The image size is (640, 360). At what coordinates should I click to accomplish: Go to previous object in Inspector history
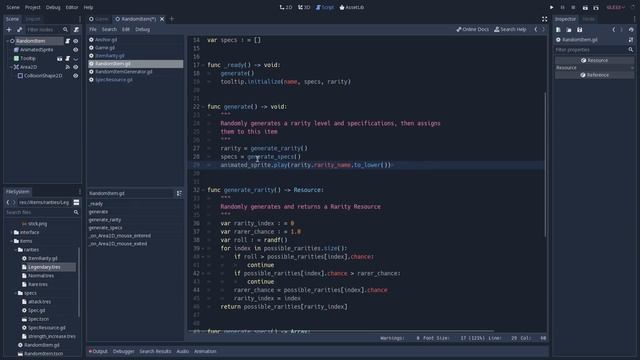(613, 30)
